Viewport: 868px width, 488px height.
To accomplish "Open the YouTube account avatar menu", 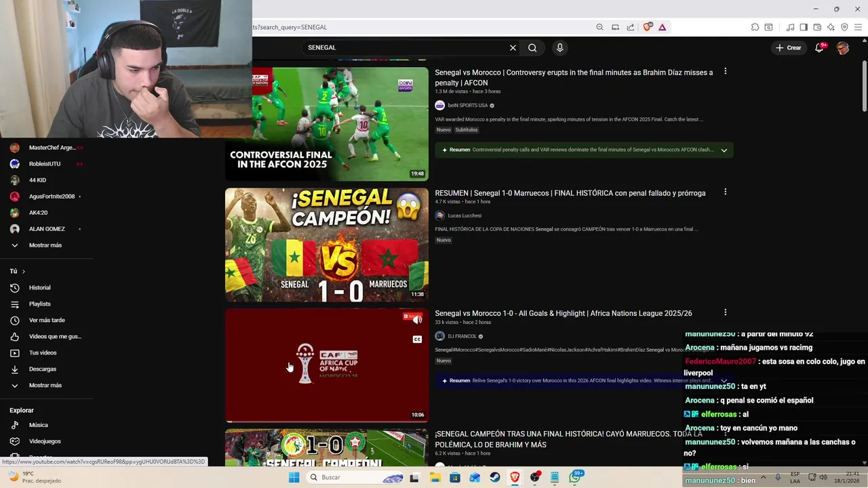I will pyautogui.click(x=842, y=47).
